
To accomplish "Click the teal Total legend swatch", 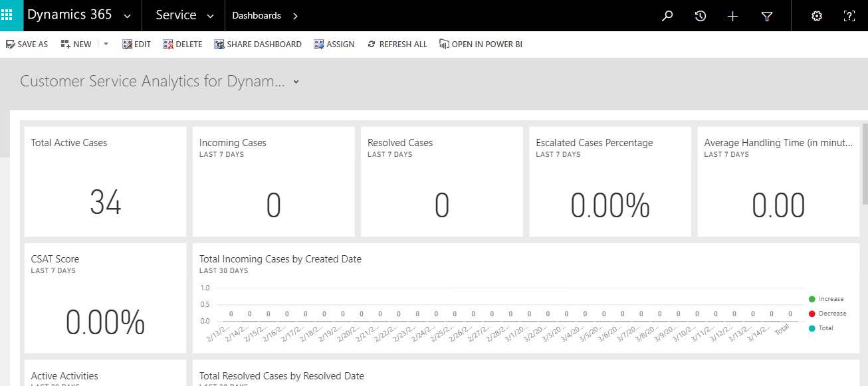I will coord(812,328).
